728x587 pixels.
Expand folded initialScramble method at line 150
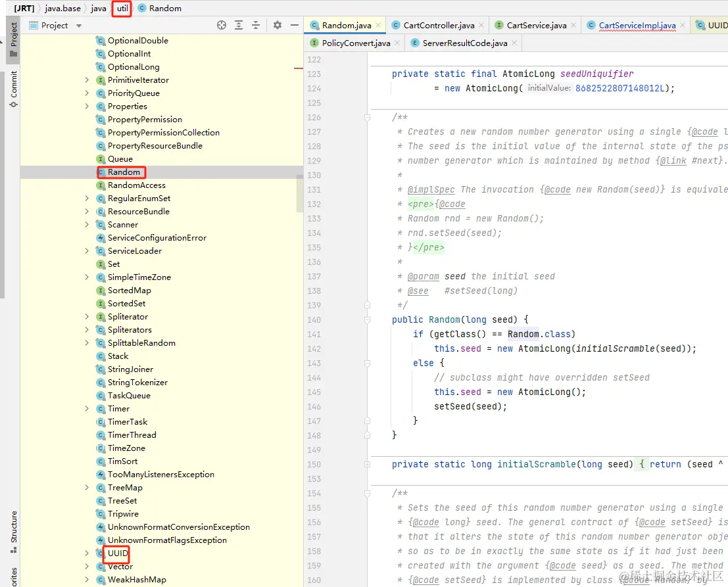[x=367, y=465]
